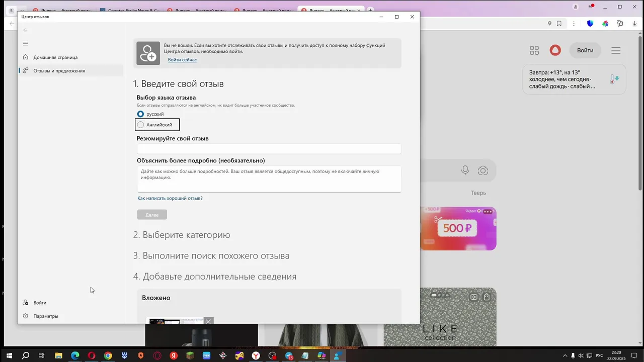
Task: Expand section 4. Добавьте дополнительные сведения
Action: [x=215, y=277]
